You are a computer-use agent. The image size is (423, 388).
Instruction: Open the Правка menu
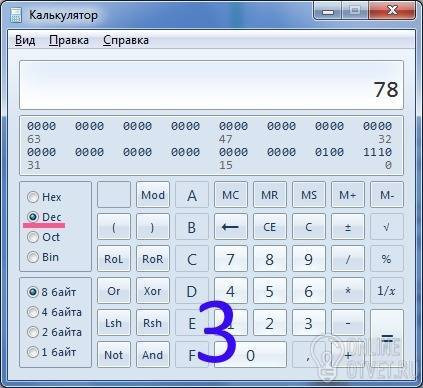(x=69, y=40)
